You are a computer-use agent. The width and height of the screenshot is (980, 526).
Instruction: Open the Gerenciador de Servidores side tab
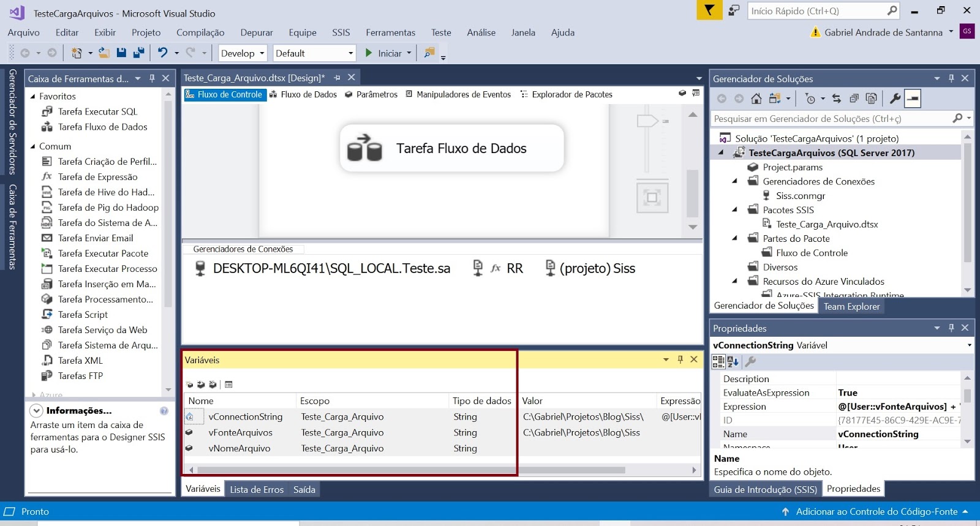[12, 122]
